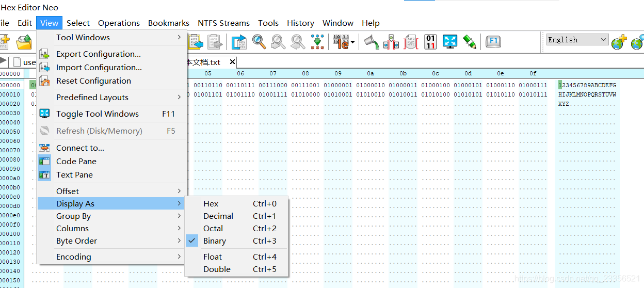Close the .txt document tab
This screenshot has height=288, width=644.
tap(232, 62)
